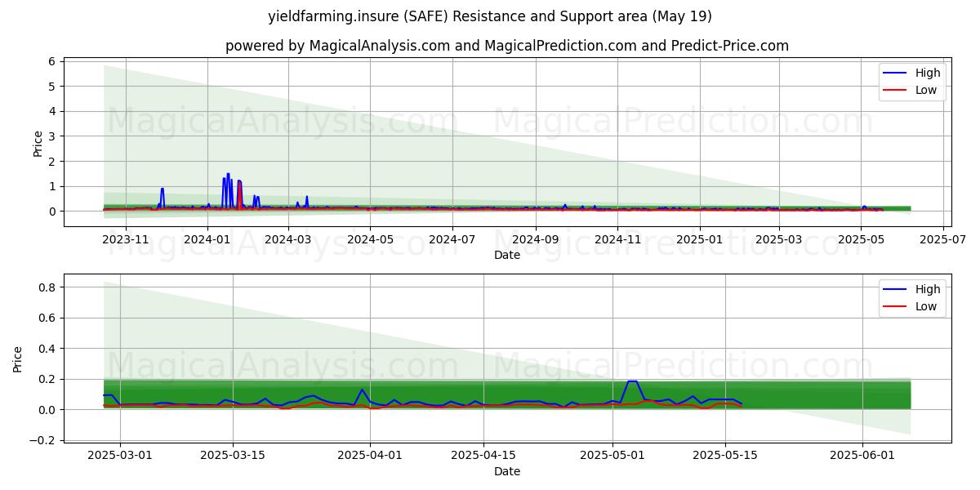
Task: Click the bottom chart's Price axis label
Action: point(19,359)
